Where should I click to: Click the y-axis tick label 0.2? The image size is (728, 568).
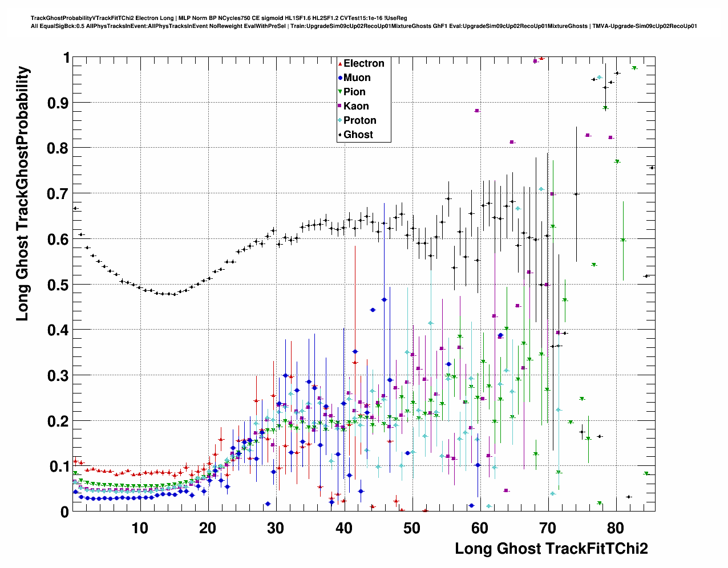pyautogui.click(x=58, y=421)
